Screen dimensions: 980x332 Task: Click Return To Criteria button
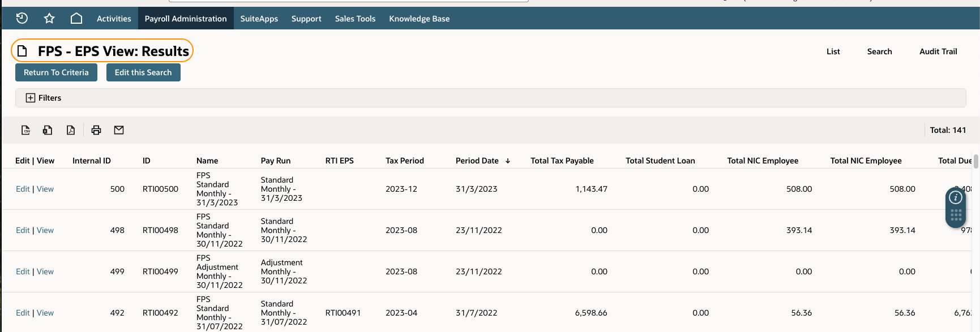(x=56, y=72)
